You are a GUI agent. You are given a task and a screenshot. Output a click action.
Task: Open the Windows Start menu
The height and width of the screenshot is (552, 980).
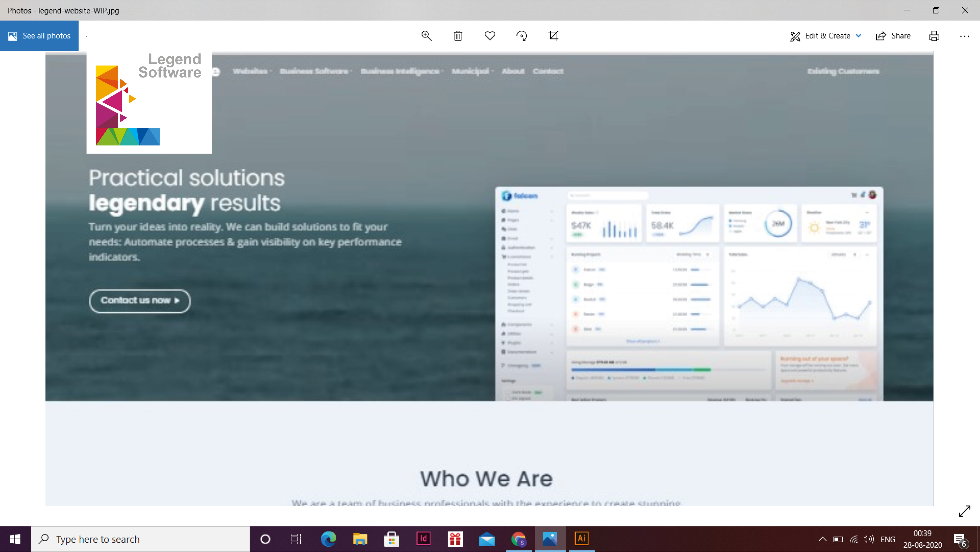(x=15, y=539)
